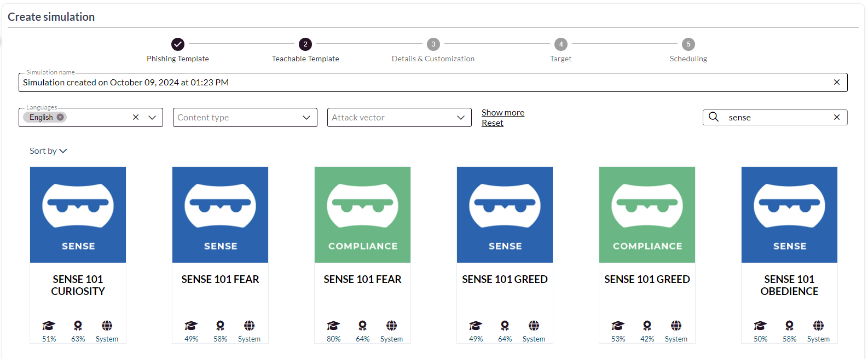Click award ribbon icon on SENSE 101 OBEDIENCE
This screenshot has height=359, width=868.
pyautogui.click(x=789, y=326)
